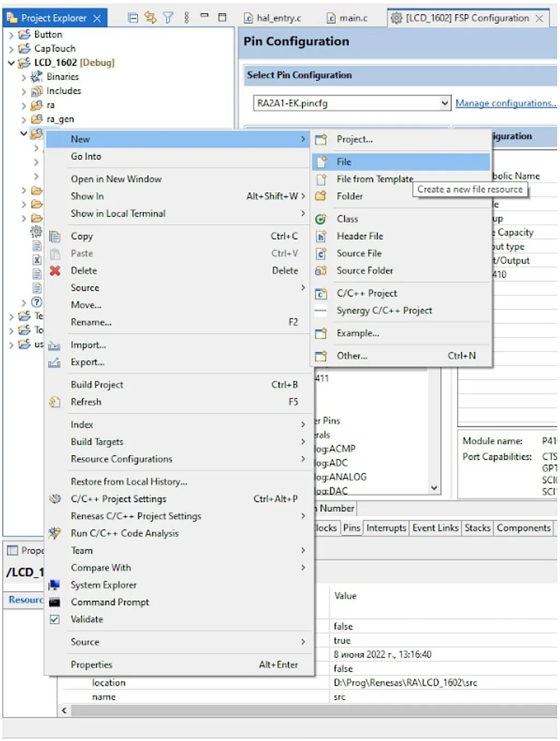Run C/C++ Code Analysis icon
This screenshot has width=560, height=741.
pyautogui.click(x=55, y=533)
